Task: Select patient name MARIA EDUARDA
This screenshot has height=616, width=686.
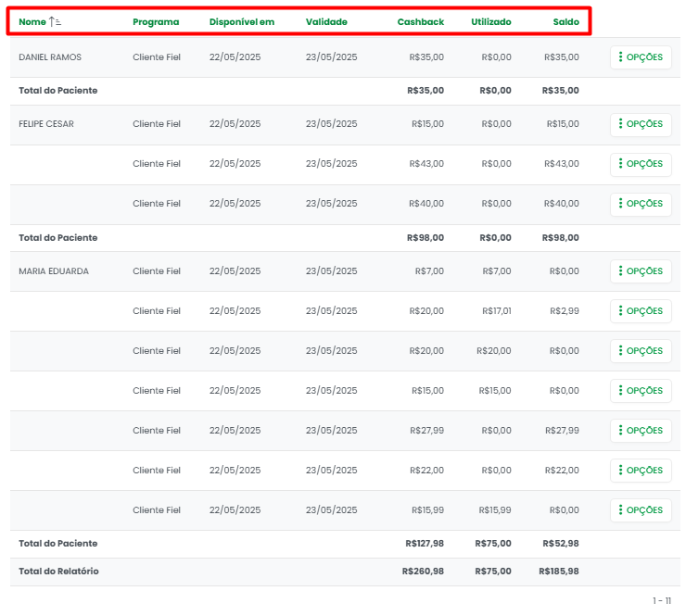Action: 54,271
